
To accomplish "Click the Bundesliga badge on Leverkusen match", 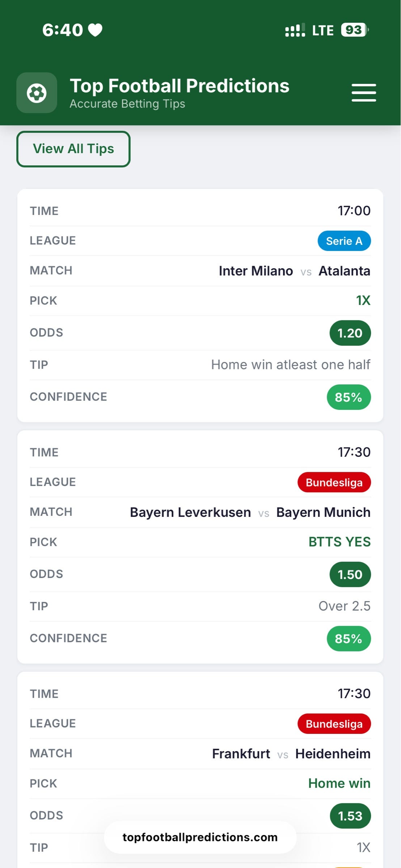I will pyautogui.click(x=334, y=482).
